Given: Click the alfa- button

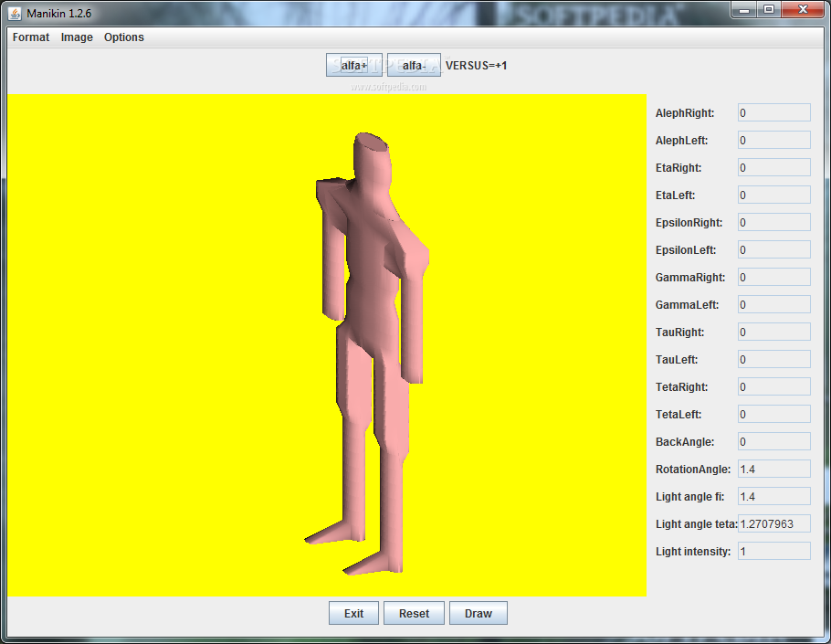Looking at the screenshot, I should (414, 65).
